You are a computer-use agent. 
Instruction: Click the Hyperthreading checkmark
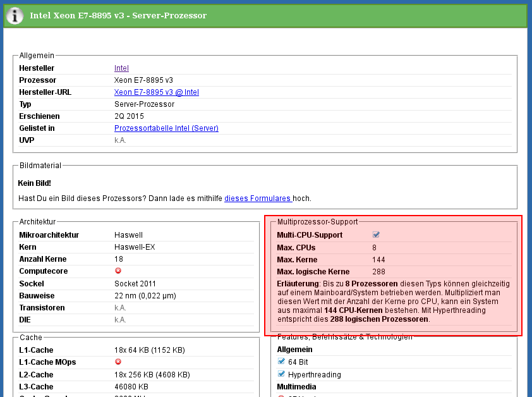(282, 374)
